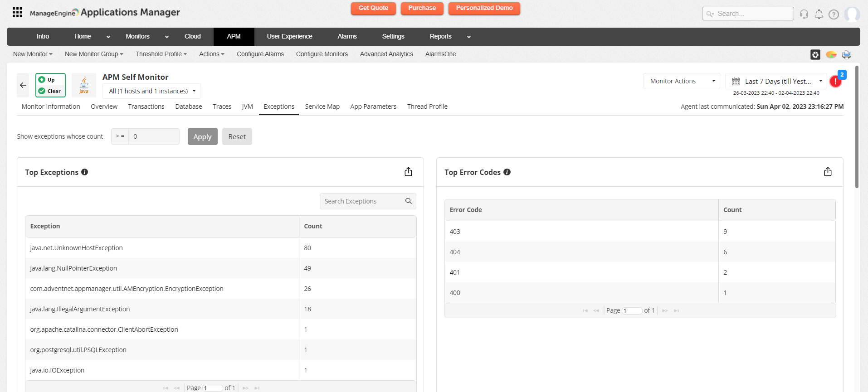Switch to the Thread Profile tab
The image size is (868, 392).
427,106
